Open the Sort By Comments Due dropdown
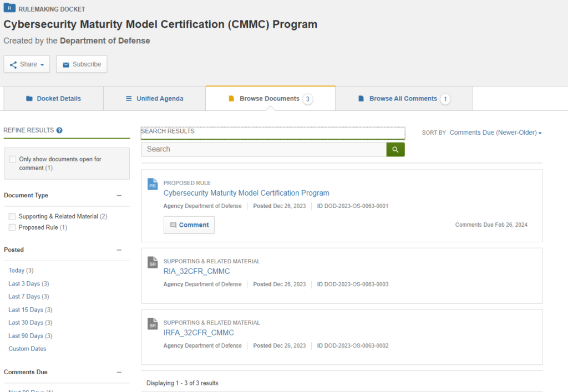 click(x=495, y=133)
